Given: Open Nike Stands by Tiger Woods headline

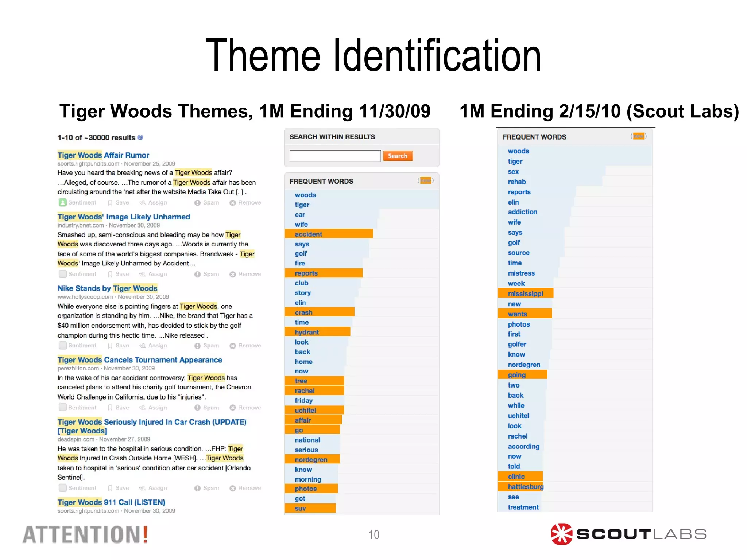Looking at the screenshot, I should pyautogui.click(x=107, y=288).
